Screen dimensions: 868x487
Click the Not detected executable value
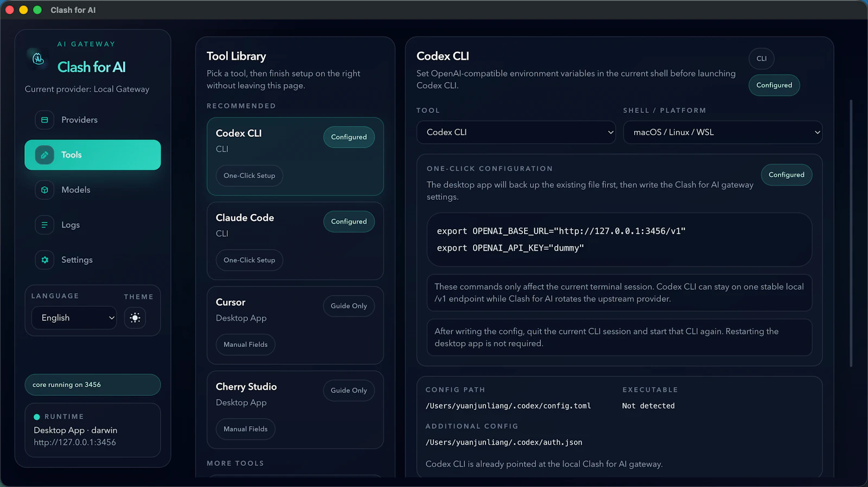(648, 406)
